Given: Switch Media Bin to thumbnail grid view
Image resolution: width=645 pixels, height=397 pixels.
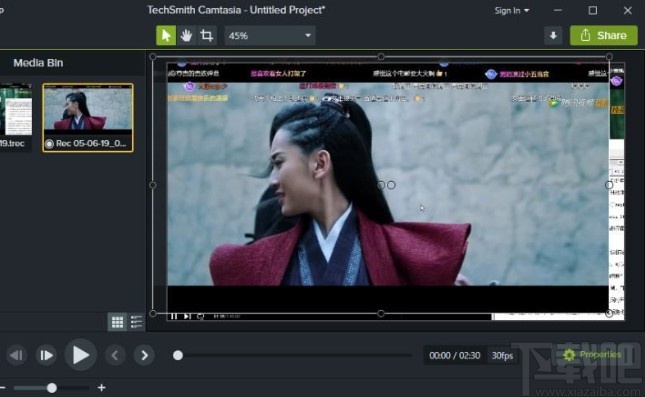Looking at the screenshot, I should [117, 322].
